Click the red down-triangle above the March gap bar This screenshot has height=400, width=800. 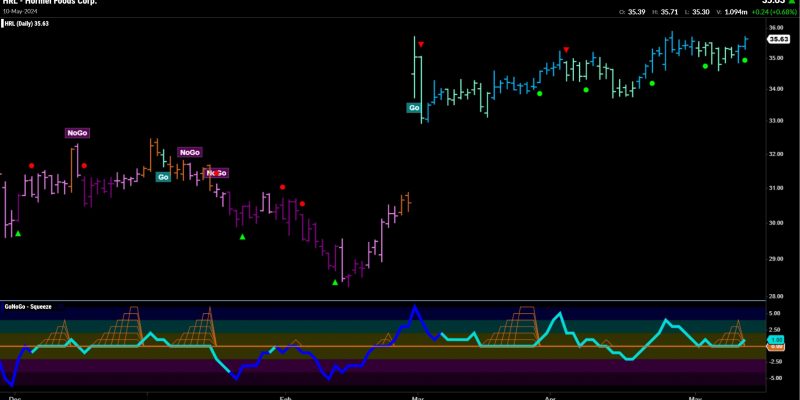(x=421, y=45)
